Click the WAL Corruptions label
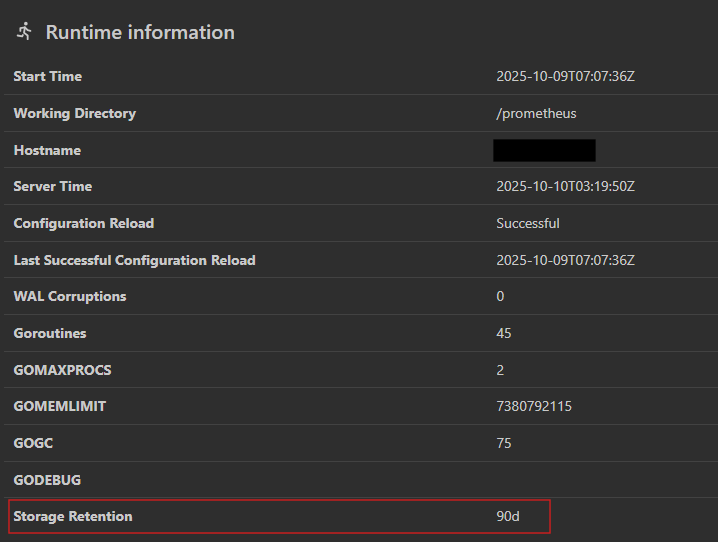The image size is (718, 542). click(70, 296)
